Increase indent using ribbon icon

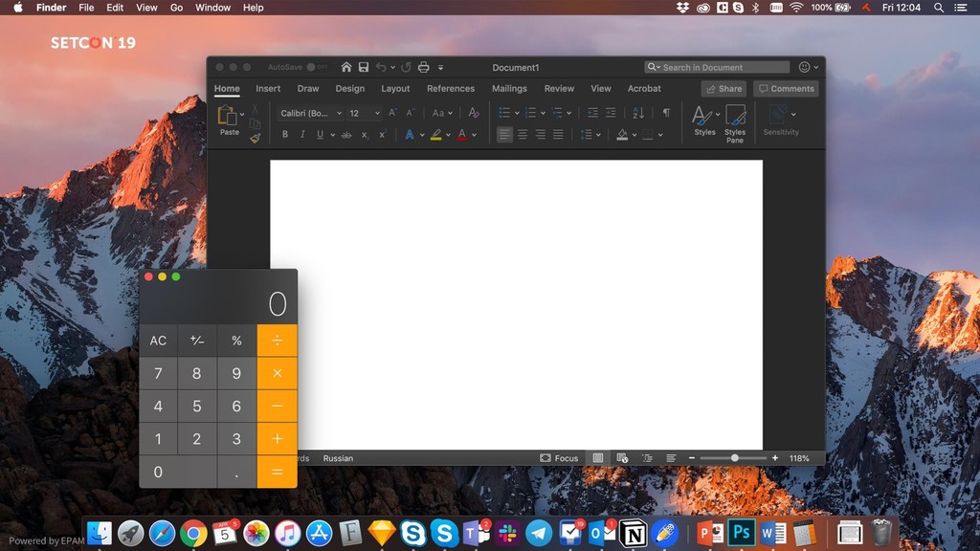click(611, 113)
